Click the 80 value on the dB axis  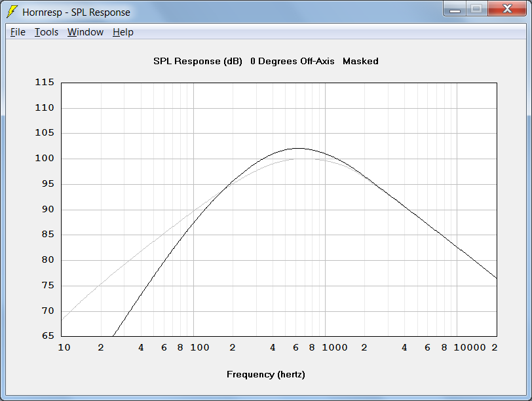tap(48, 260)
